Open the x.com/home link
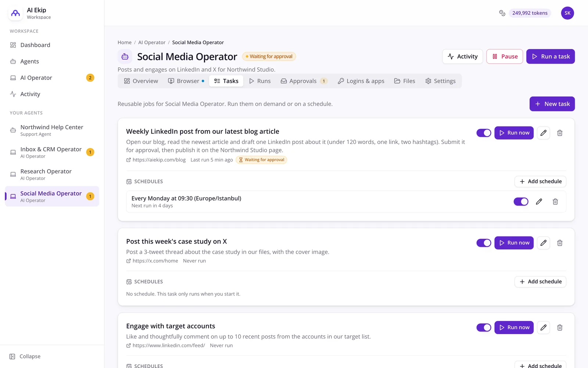Viewport: 588px width, 368px height. click(152, 261)
